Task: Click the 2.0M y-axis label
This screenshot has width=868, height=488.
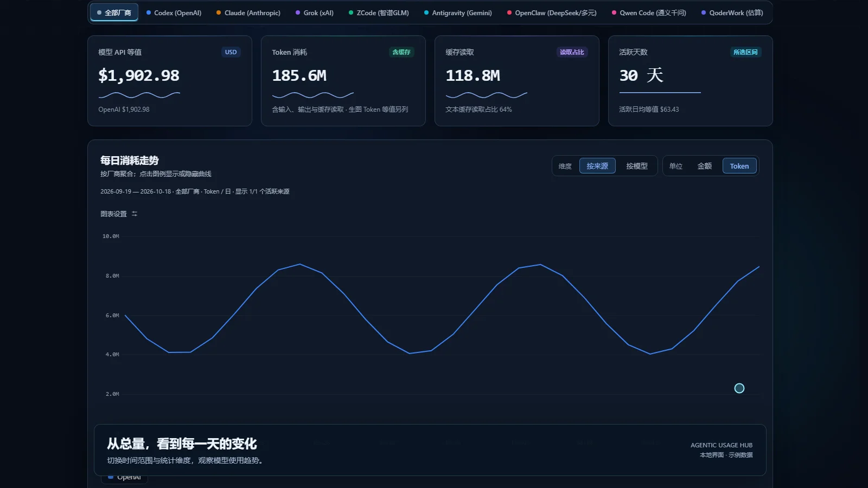Action: [x=112, y=394]
